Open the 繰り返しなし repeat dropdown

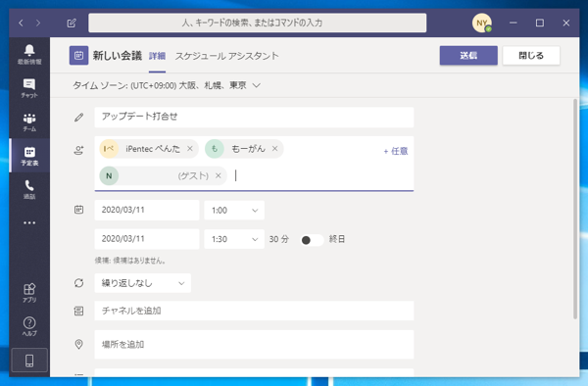pos(142,283)
